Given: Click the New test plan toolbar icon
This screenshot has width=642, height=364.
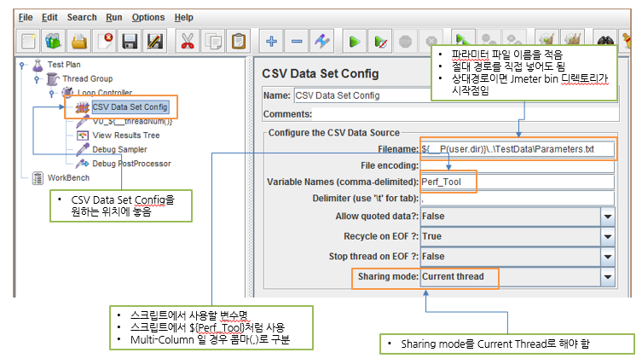Looking at the screenshot, I should click(29, 41).
